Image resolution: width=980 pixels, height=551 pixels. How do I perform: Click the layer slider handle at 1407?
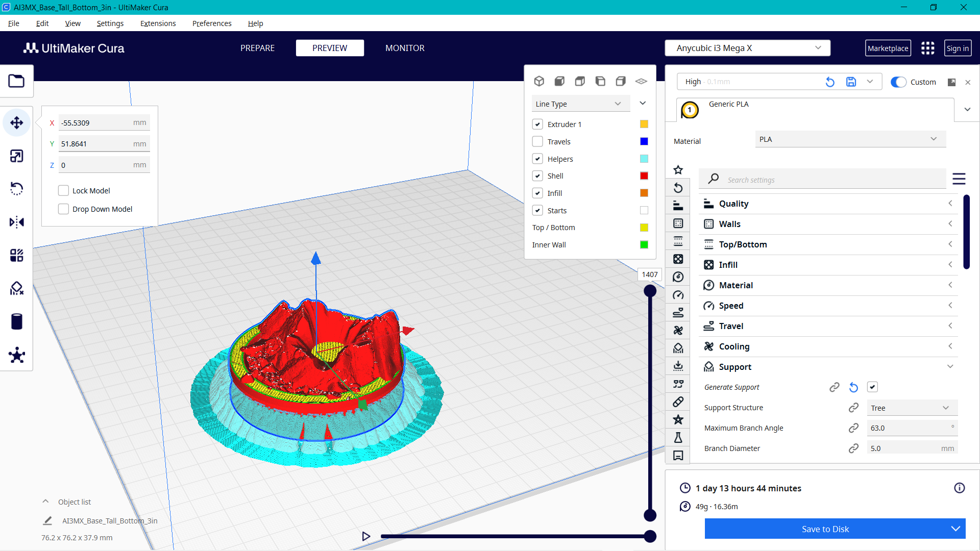(650, 290)
